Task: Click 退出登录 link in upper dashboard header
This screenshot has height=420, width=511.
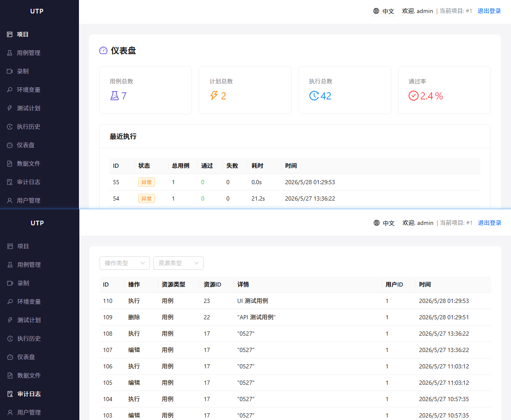Action: click(x=489, y=11)
